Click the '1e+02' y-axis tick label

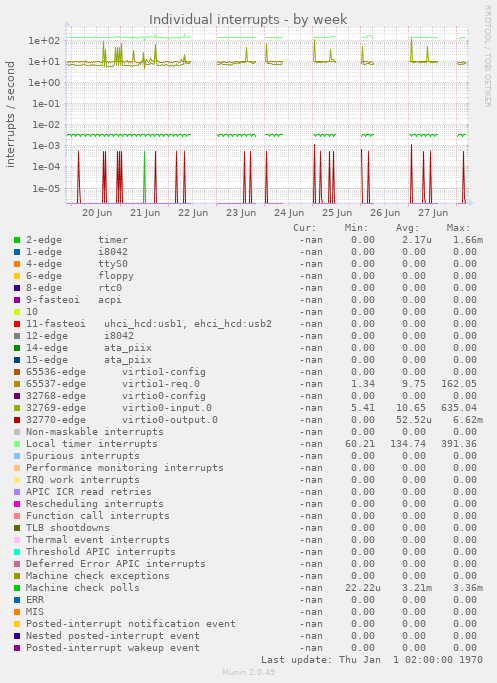[44, 41]
